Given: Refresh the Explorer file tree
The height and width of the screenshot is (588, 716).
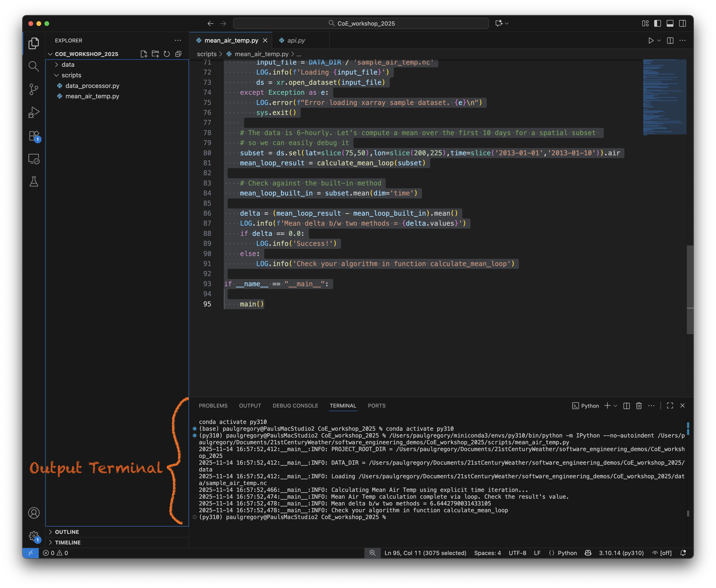Looking at the screenshot, I should [x=167, y=54].
